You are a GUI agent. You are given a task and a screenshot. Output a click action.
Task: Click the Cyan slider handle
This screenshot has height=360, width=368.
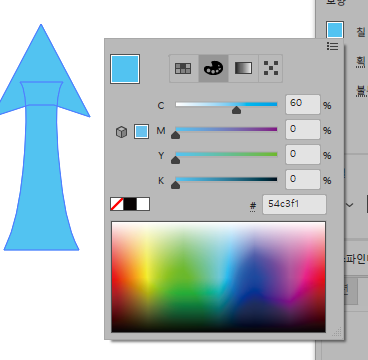tap(236, 110)
